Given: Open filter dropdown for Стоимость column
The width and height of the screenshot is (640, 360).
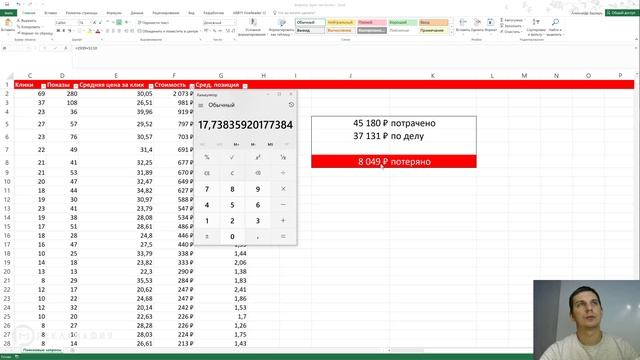Looking at the screenshot, I should tap(191, 86).
